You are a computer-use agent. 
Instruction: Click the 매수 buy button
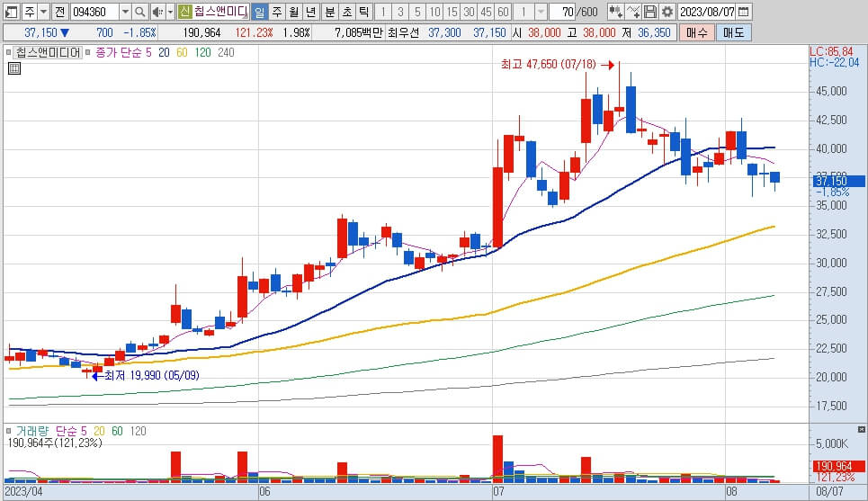[x=697, y=32]
